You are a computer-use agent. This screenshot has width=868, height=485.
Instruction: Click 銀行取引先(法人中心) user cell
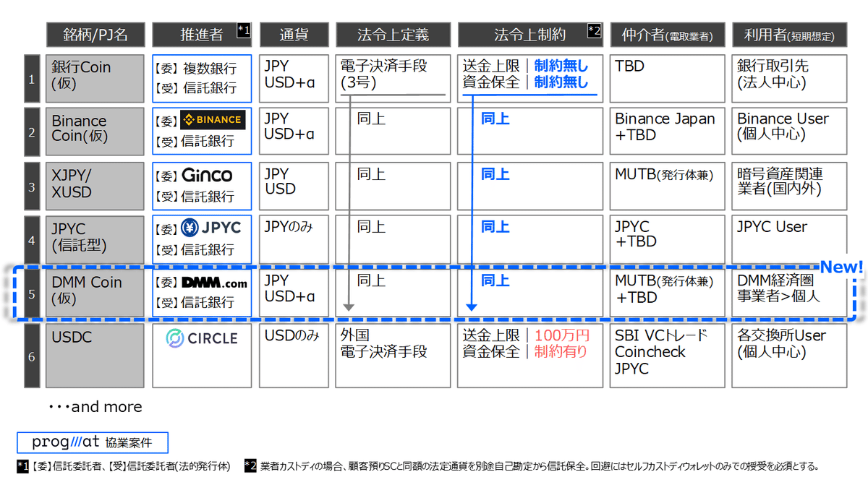[x=789, y=78]
